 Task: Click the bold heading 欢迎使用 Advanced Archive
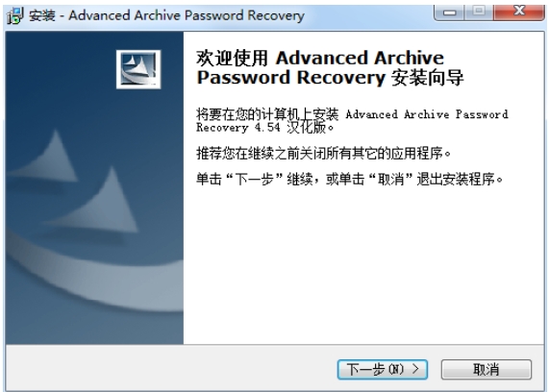[320, 58]
